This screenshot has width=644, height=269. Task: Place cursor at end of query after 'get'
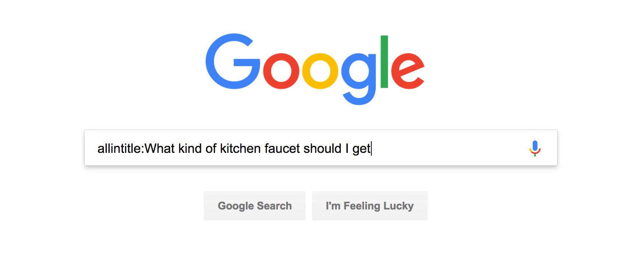point(371,148)
